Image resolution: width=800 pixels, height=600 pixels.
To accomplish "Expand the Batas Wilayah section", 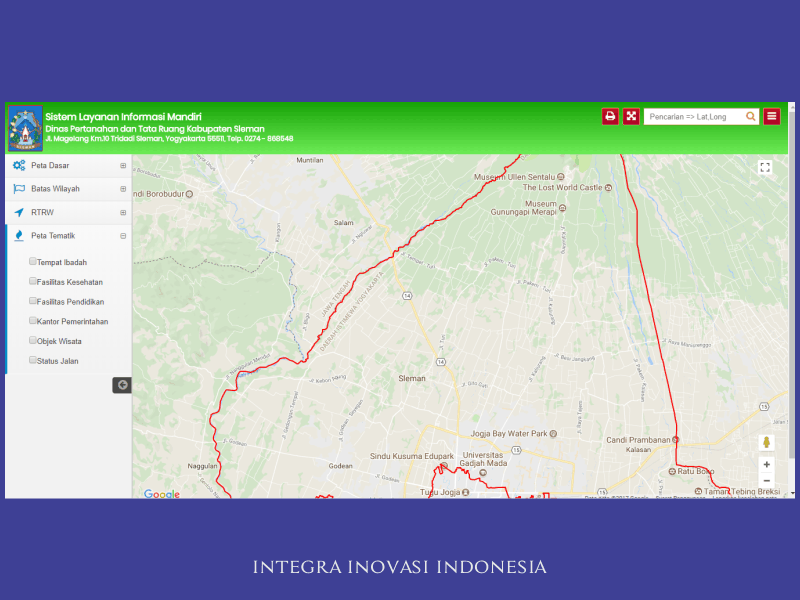I will [123, 189].
